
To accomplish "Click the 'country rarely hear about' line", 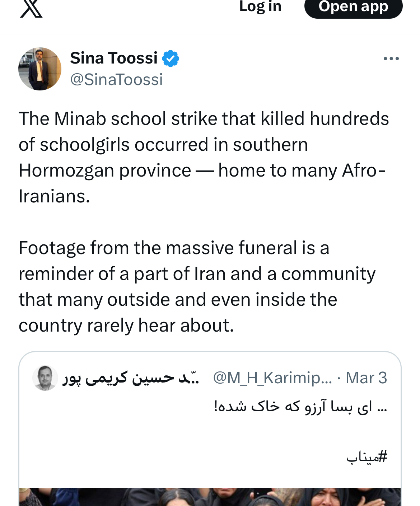I will [126, 325].
